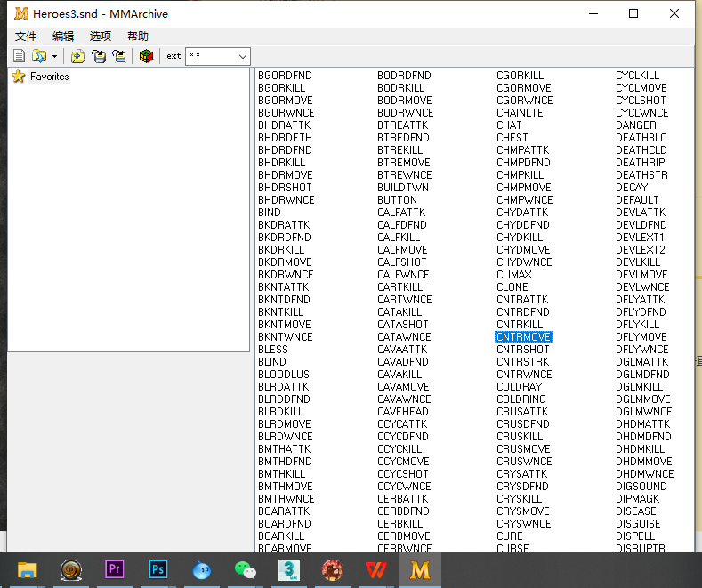Image resolution: width=702 pixels, height=588 pixels.
Task: Select the DECAY file entry
Action: tap(632, 187)
